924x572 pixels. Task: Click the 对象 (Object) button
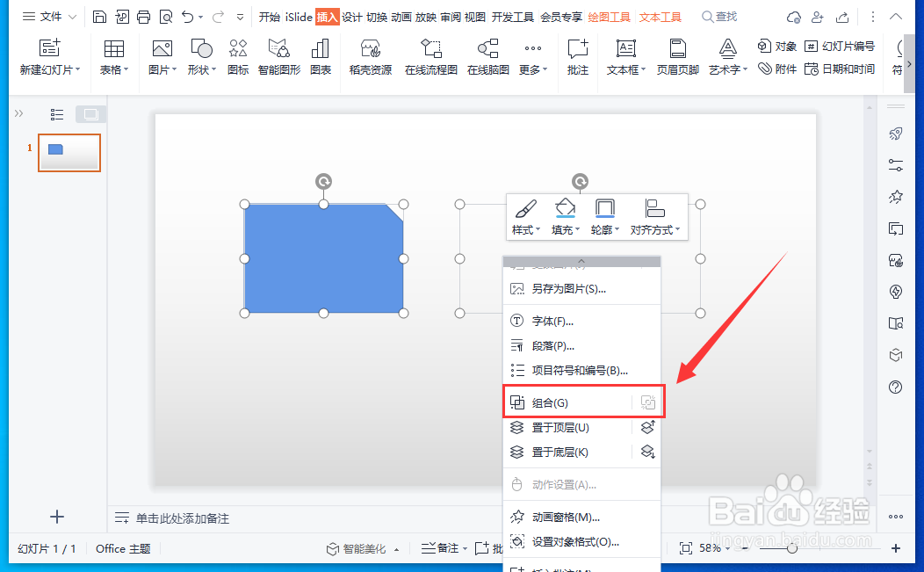click(776, 46)
